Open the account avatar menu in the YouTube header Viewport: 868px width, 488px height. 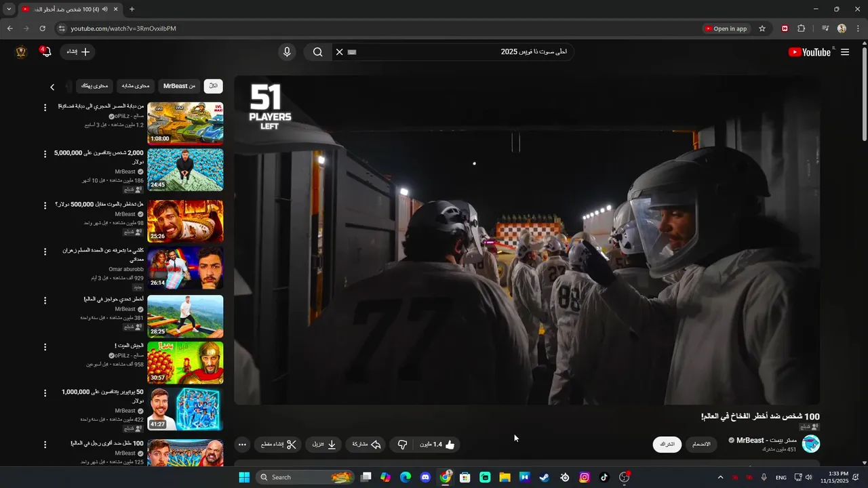tap(21, 52)
